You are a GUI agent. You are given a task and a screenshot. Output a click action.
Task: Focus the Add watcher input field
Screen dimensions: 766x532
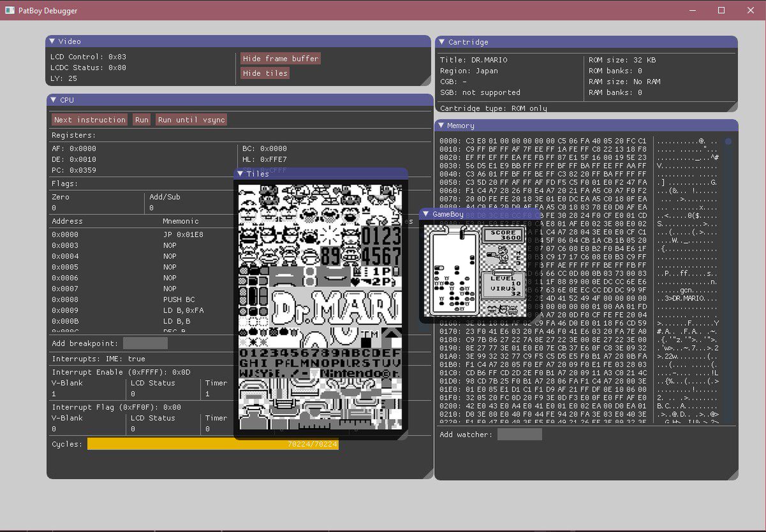click(x=520, y=434)
